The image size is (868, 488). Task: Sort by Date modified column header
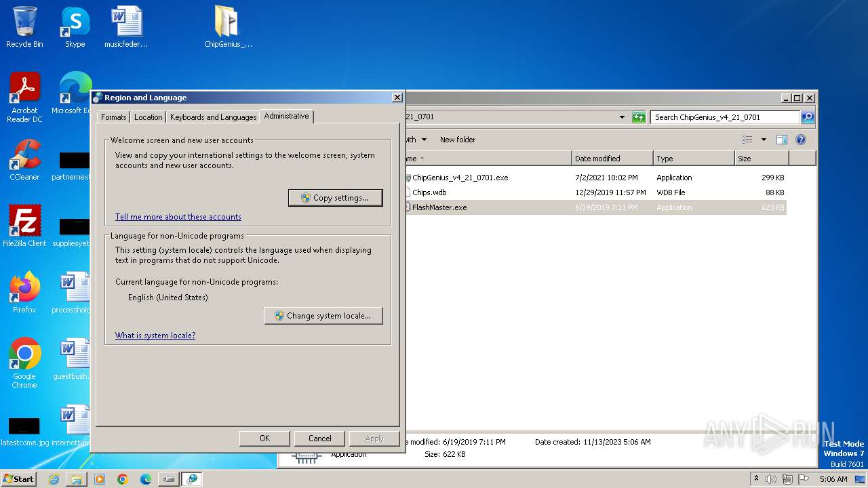click(x=612, y=159)
